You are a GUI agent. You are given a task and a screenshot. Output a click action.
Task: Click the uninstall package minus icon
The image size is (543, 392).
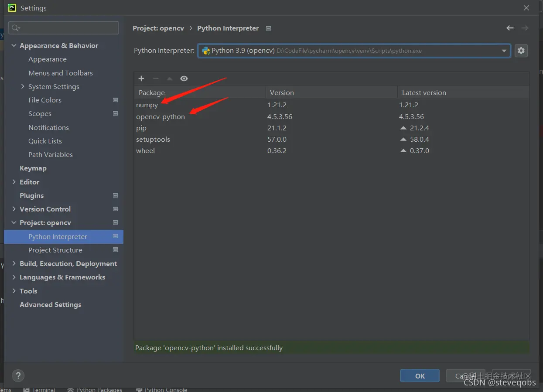155,78
